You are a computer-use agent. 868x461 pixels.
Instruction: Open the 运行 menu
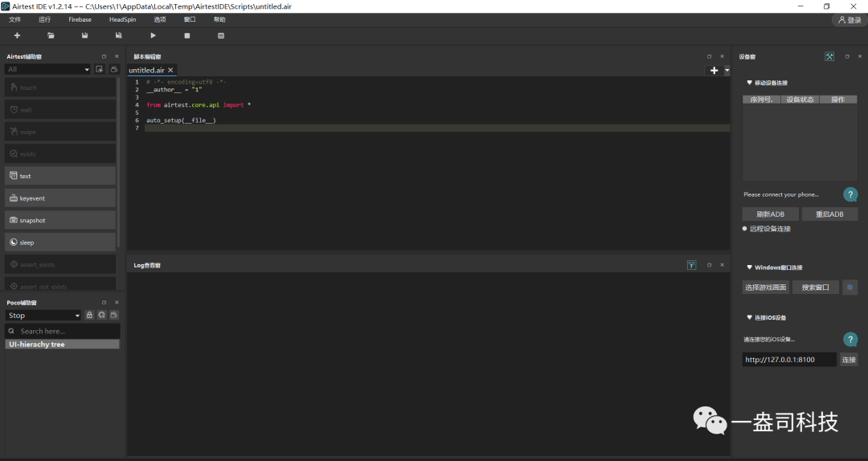pos(45,19)
